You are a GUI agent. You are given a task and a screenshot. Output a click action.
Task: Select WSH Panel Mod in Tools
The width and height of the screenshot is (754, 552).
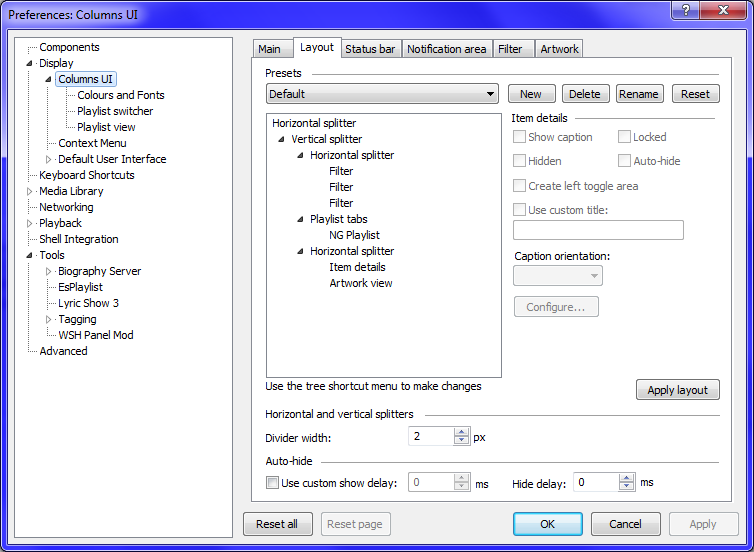95,335
